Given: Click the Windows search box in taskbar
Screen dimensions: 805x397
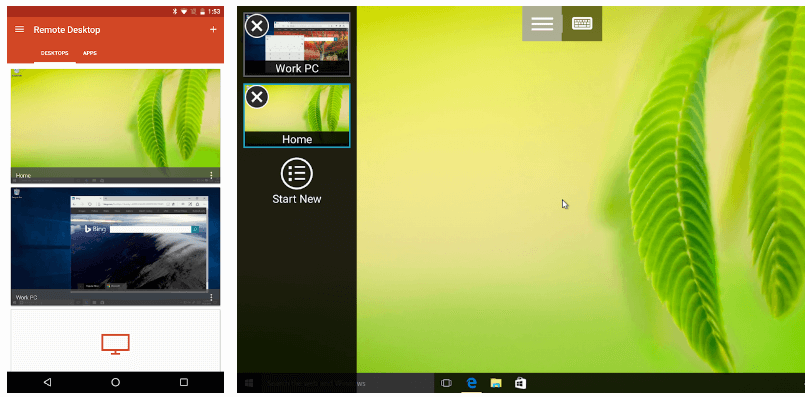Looking at the screenshot, I should (347, 383).
